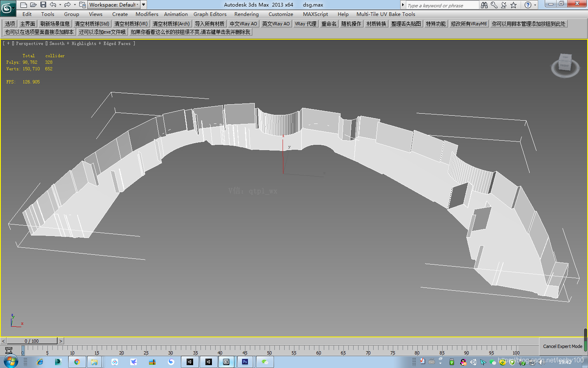Open the Customize menu
The width and height of the screenshot is (588, 368).
[281, 14]
